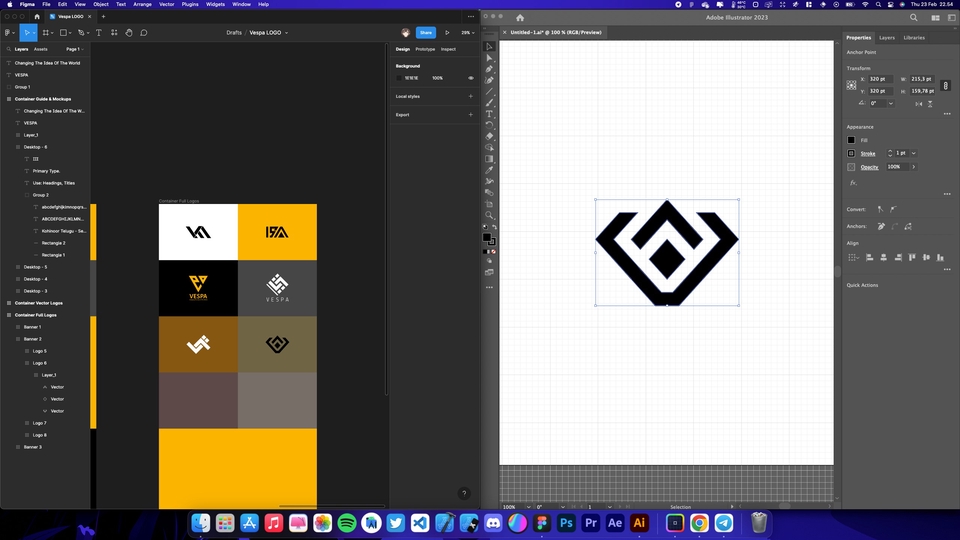
Task: Open Illustrator search magnifier icon
Action: [913, 18]
